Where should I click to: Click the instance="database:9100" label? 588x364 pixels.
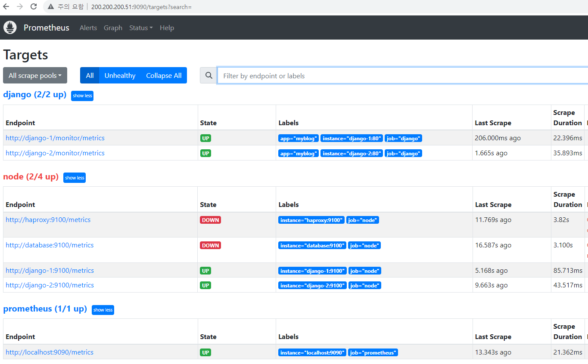click(312, 246)
